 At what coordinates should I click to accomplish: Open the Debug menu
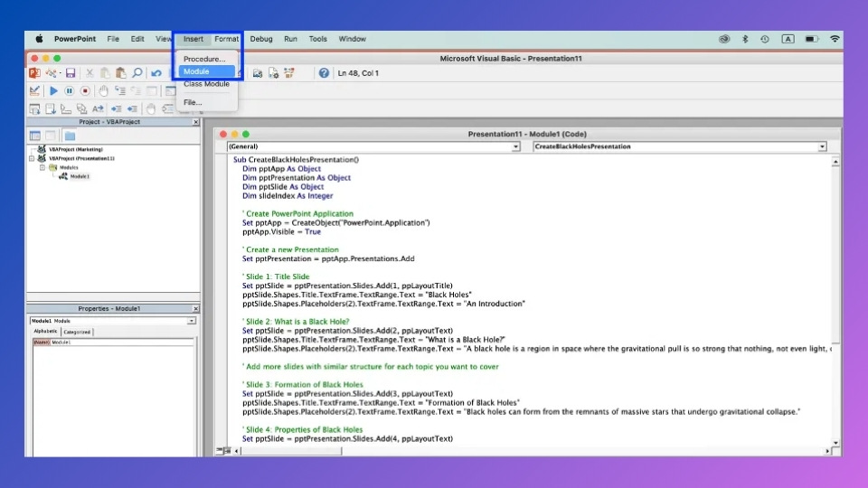pos(260,39)
